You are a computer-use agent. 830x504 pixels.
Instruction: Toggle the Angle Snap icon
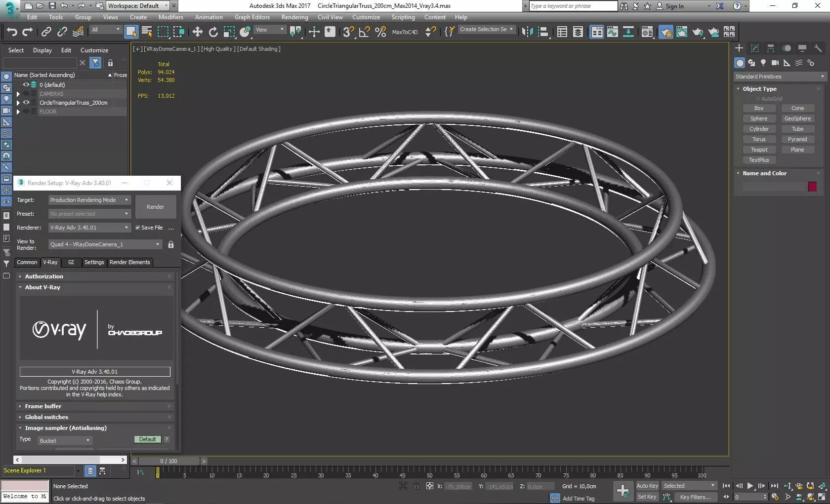pyautogui.click(x=365, y=32)
